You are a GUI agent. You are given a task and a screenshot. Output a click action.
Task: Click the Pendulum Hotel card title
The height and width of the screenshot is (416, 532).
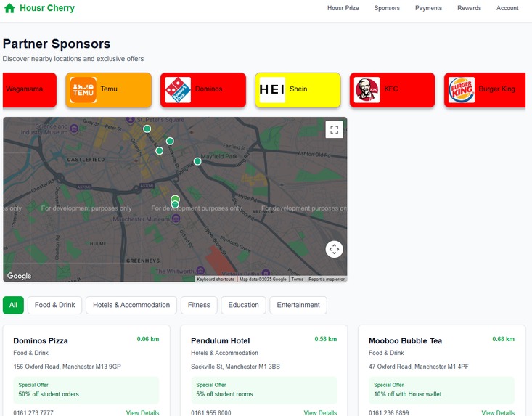[x=220, y=340]
